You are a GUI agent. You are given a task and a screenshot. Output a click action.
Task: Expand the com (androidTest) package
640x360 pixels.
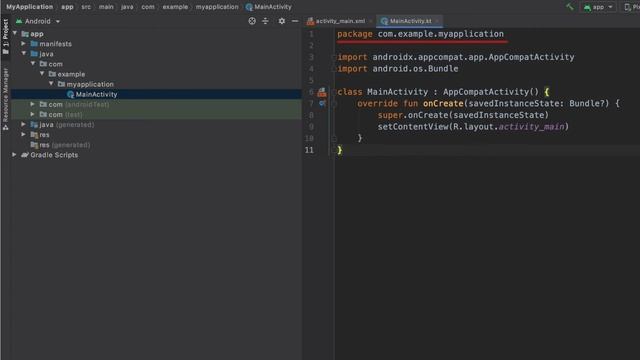[33, 104]
